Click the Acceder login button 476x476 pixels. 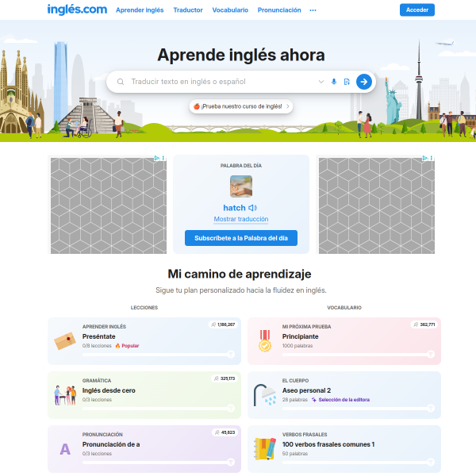(x=417, y=10)
